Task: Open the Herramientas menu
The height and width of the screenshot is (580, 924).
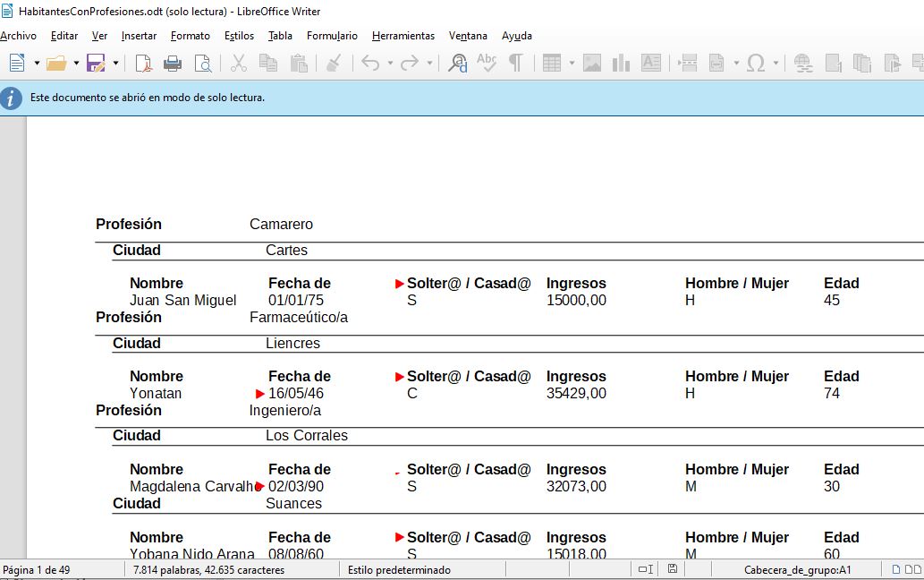Action: point(403,36)
